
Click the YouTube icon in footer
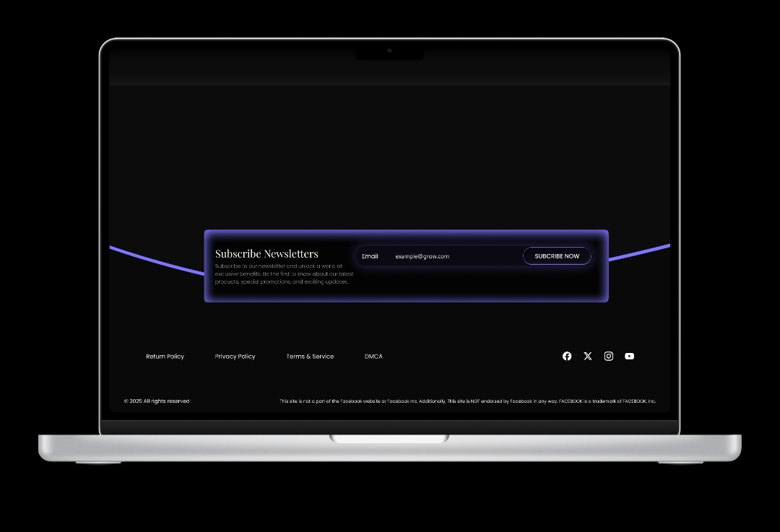630,356
